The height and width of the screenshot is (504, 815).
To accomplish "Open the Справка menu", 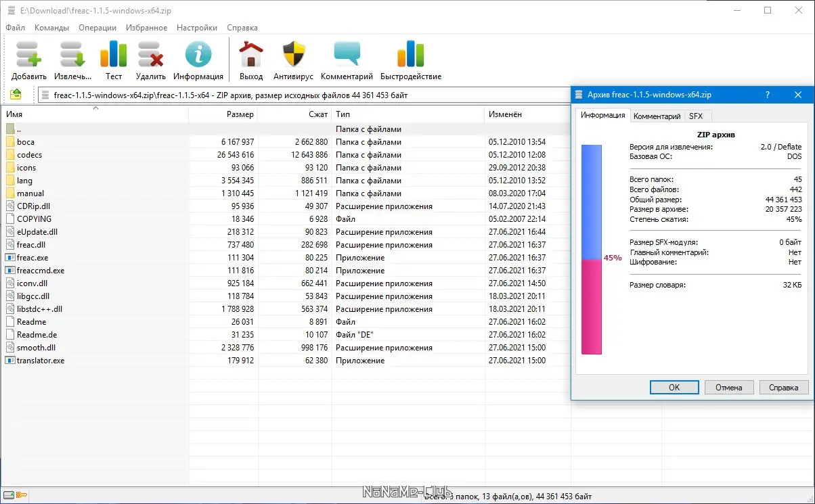I will tap(242, 28).
